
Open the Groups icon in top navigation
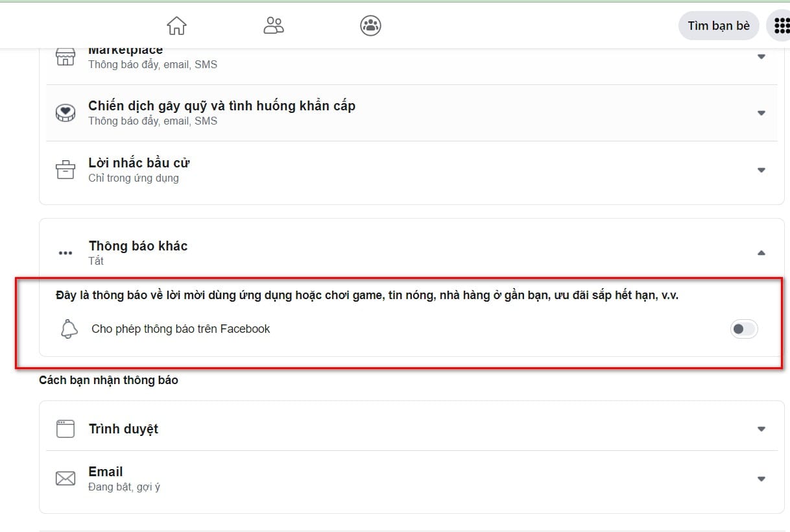[370, 25]
